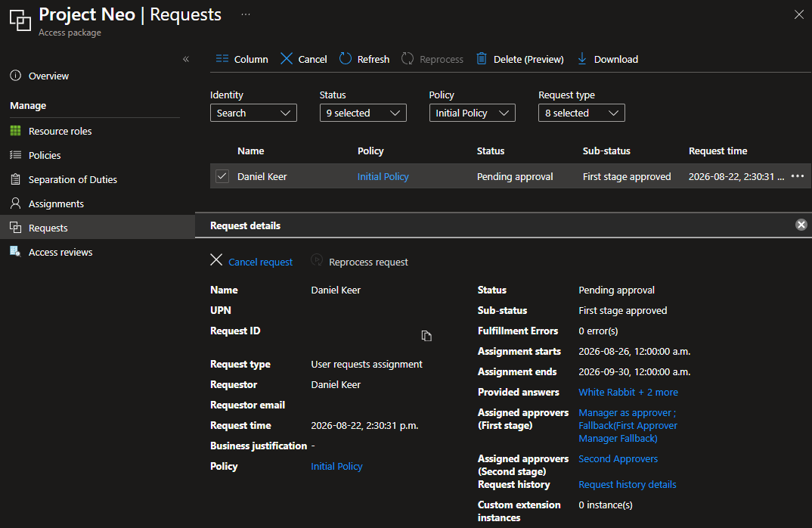Open Access reviews menu item
The image size is (812, 528).
click(60, 253)
